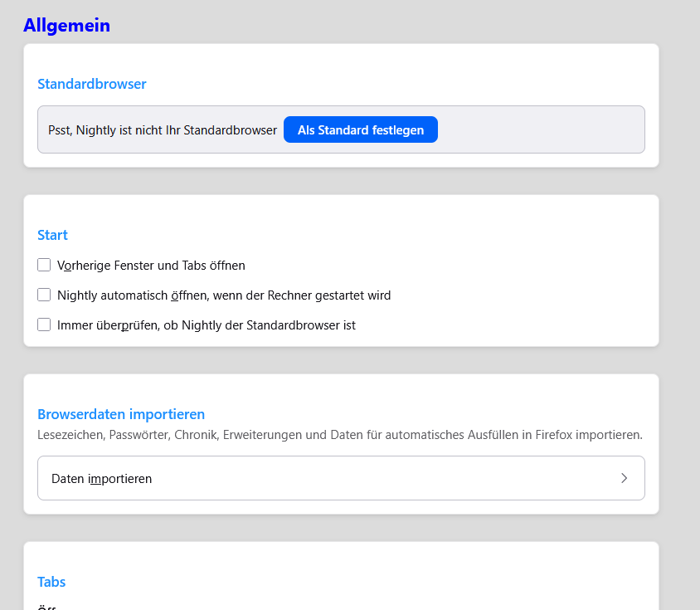
Task: Click the Browserdaten importieren heading
Action: click(x=121, y=414)
